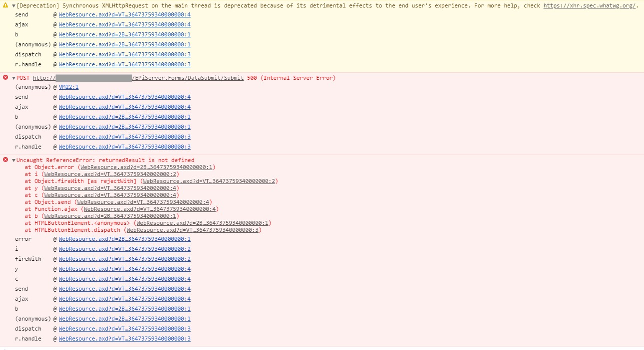644x350 pixels.
Task: Open the source link in the 'fireWith' call-stack row
Action: pyautogui.click(x=124, y=259)
